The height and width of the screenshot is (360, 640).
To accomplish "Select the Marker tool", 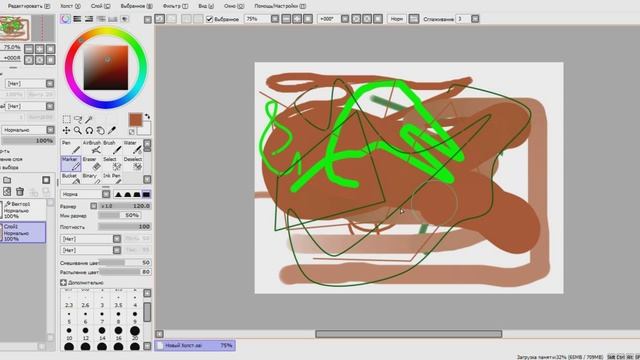I will 71,164.
